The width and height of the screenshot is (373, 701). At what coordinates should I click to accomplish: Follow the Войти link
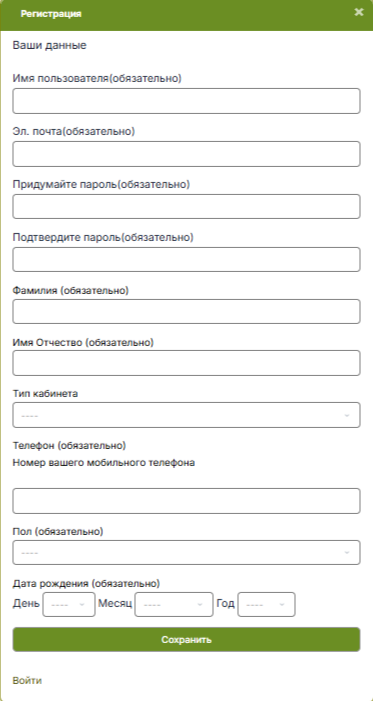coord(27,681)
